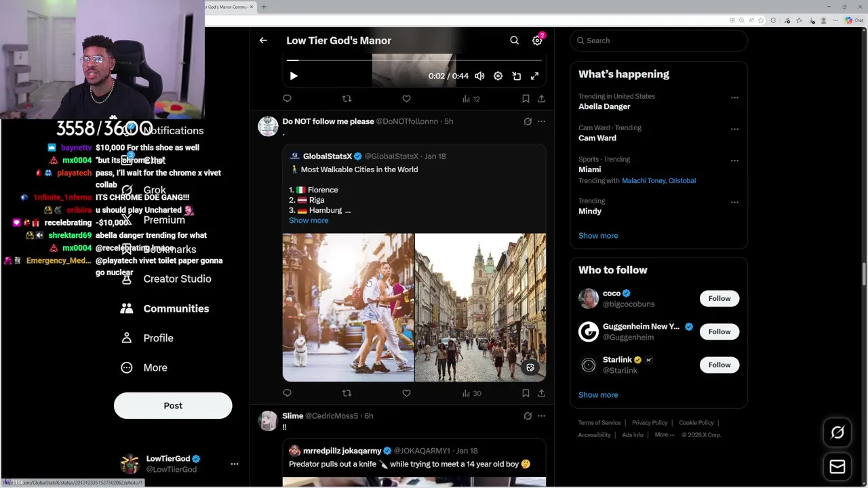This screenshot has width=868, height=488.
Task: Play the video in the top post
Action: coord(294,76)
